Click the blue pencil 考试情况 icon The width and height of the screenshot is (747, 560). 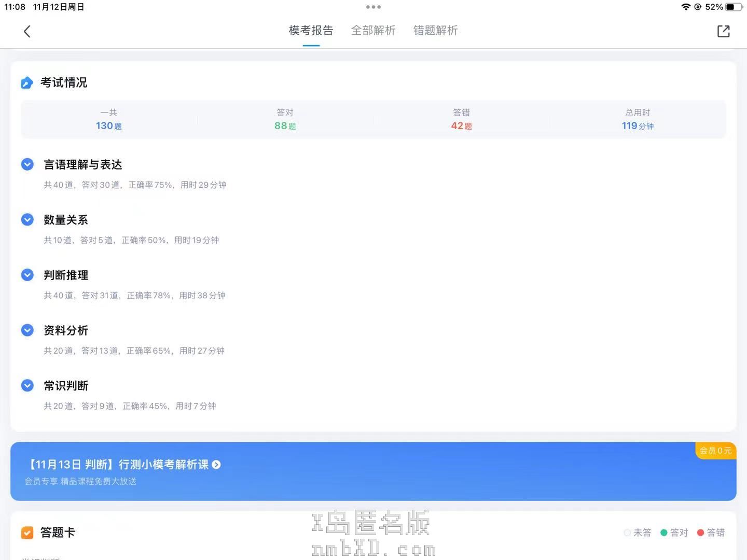pos(27,83)
